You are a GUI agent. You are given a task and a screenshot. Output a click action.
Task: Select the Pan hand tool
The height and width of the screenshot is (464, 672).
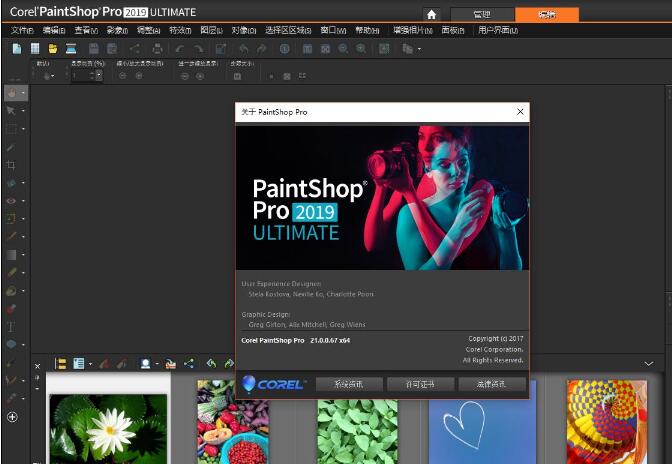point(12,93)
